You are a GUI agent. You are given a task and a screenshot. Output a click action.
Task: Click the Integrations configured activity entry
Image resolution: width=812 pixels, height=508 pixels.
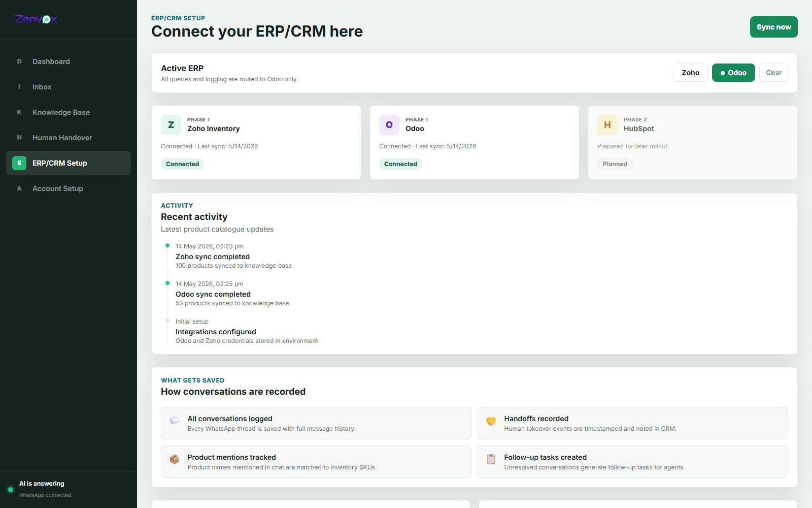pyautogui.click(x=247, y=331)
